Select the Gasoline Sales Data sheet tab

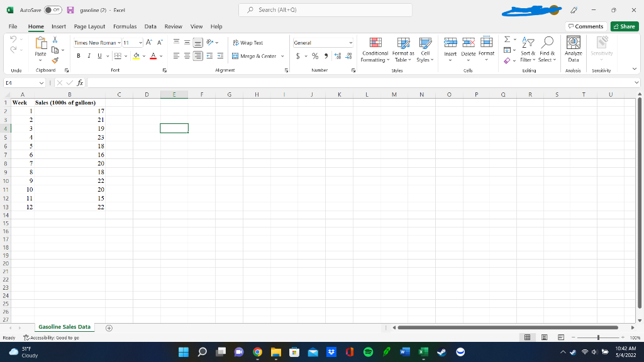coord(65,327)
